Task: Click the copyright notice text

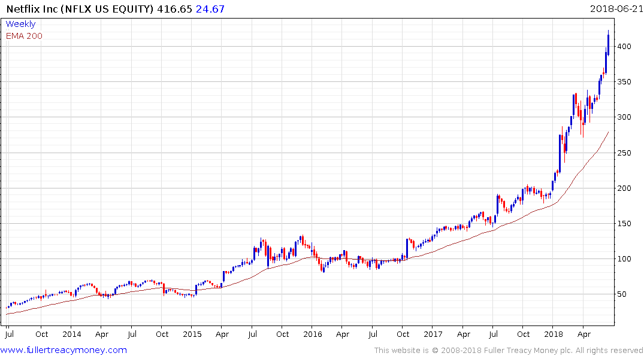Action: pos(509,351)
